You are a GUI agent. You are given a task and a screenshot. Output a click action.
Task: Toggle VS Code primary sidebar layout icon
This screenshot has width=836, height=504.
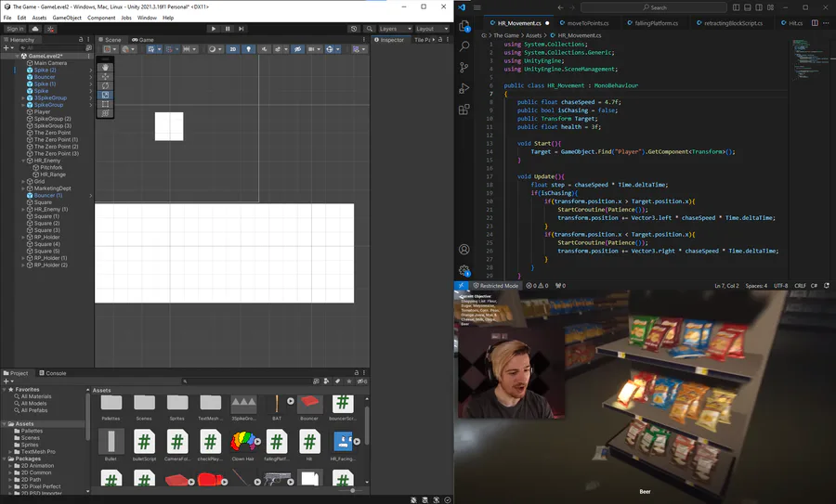point(737,7)
